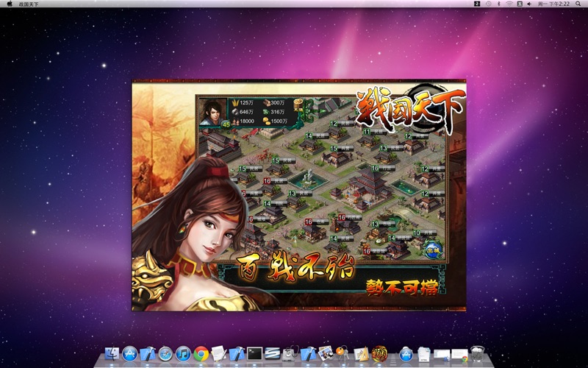588x368 pixels.
Task: Open the Documents stack in Dock
Action: [424, 354]
